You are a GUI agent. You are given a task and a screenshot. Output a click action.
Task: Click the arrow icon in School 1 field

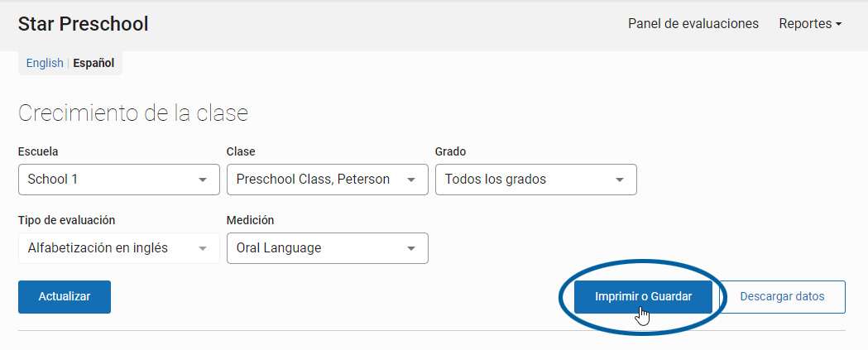(203, 180)
